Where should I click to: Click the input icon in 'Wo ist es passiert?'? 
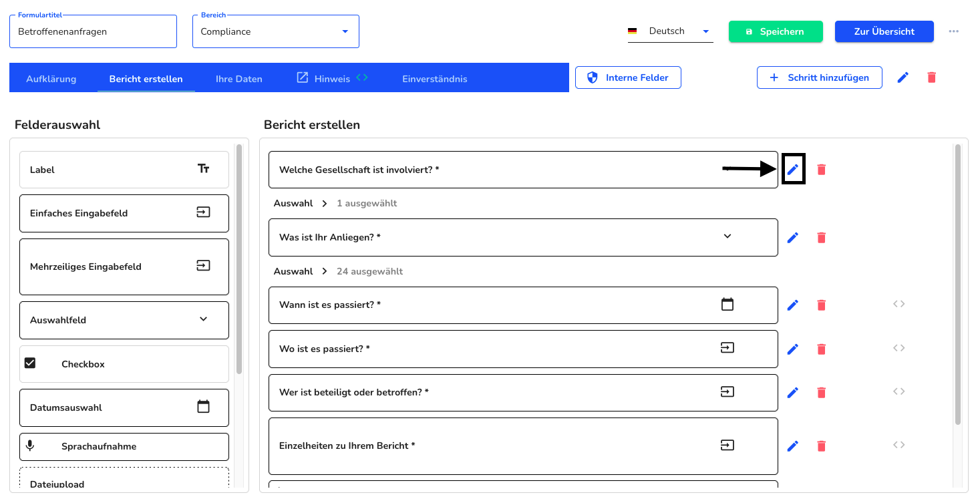[727, 348]
